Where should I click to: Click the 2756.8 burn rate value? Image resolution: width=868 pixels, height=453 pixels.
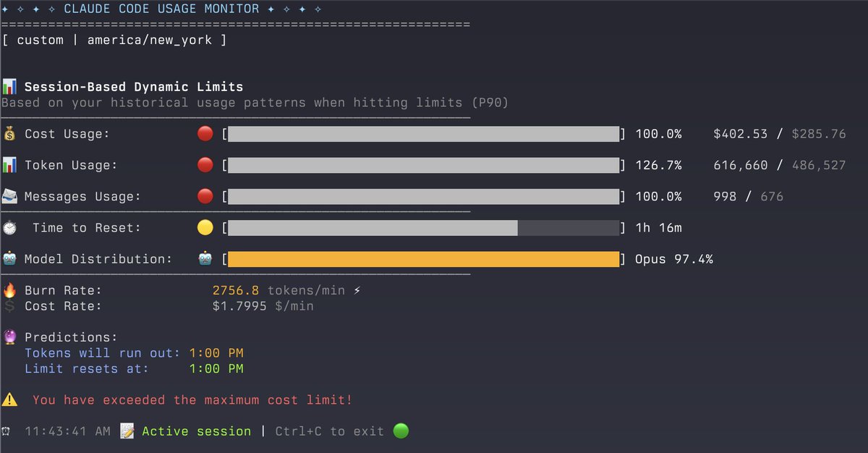point(236,290)
